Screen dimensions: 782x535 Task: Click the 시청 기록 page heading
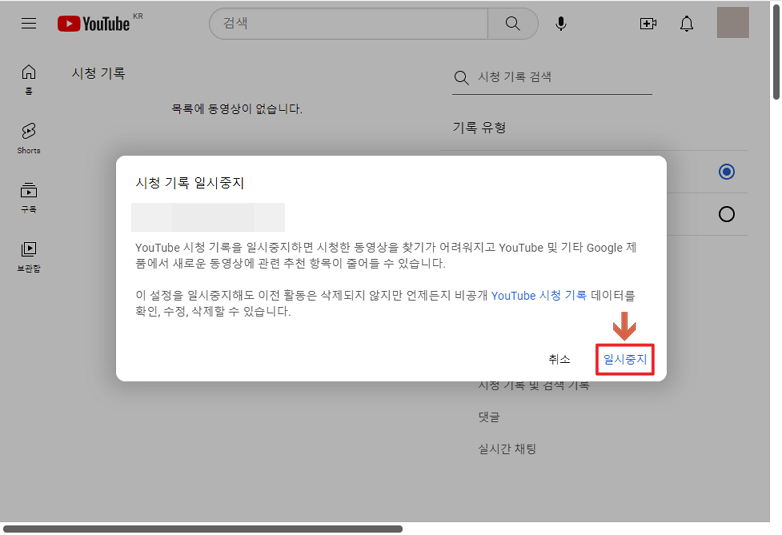(98, 73)
